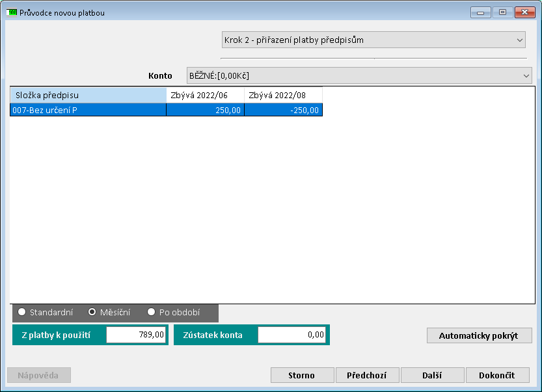Viewport: 542px width, 392px height.
Task: Click the Storno button
Action: [302, 375]
